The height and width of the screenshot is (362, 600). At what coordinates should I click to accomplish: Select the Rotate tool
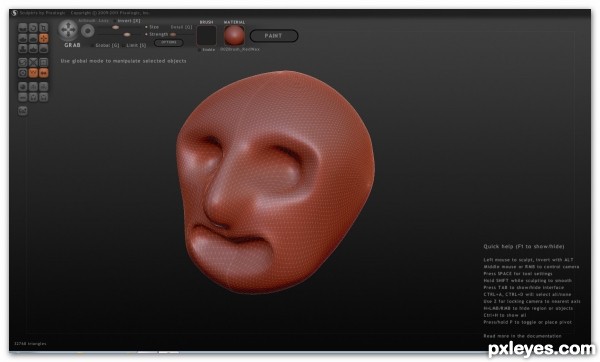click(x=33, y=28)
